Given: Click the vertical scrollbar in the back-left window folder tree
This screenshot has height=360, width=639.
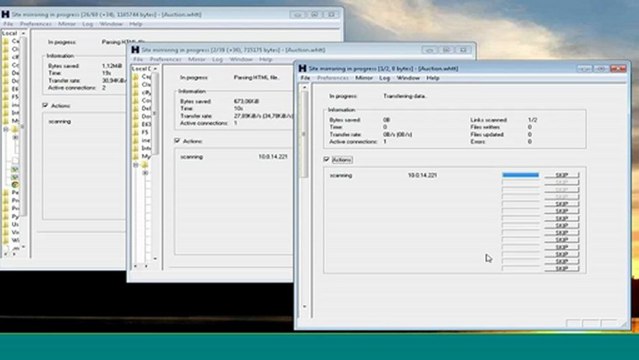Looking at the screenshot, I should (23, 126).
